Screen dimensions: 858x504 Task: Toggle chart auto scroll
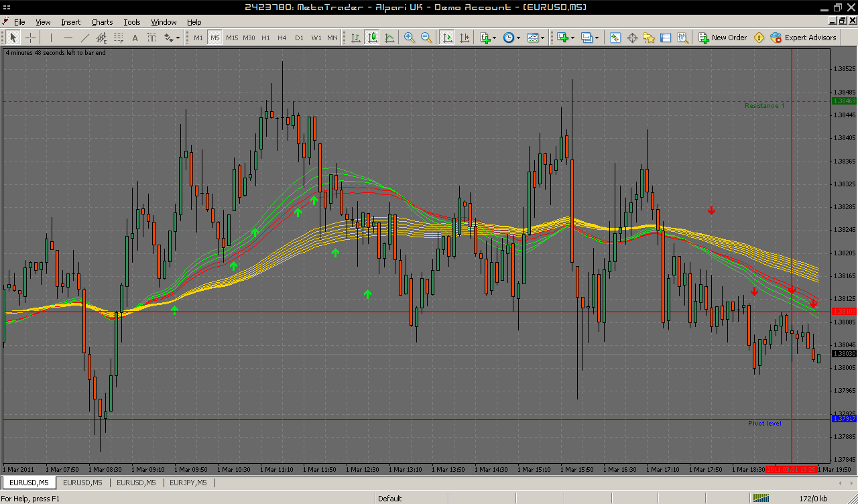pyautogui.click(x=447, y=38)
